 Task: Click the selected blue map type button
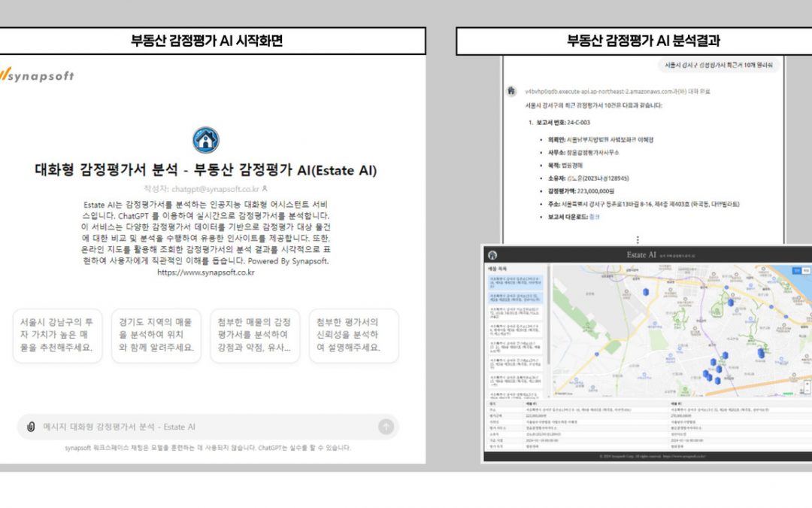click(797, 271)
